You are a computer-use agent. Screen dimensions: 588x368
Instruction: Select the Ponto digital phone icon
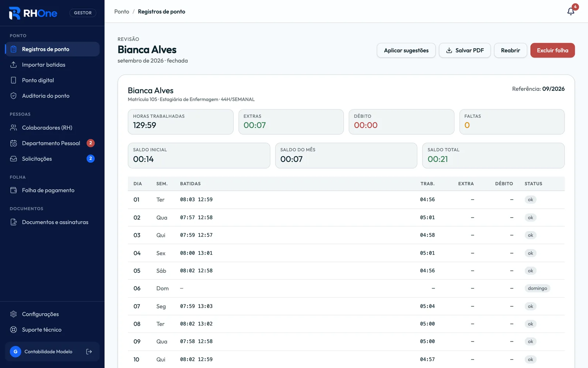coord(14,80)
